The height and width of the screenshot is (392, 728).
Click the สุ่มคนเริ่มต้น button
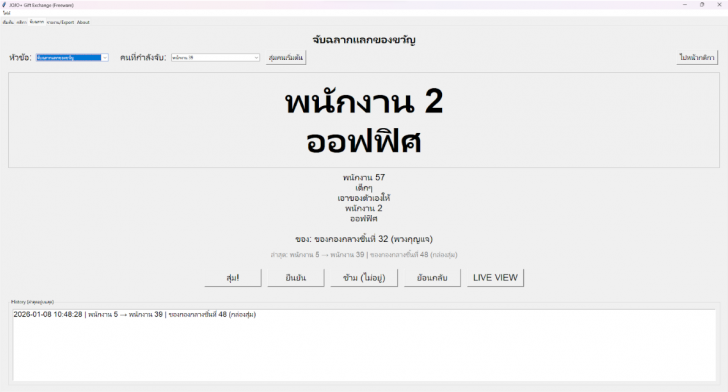coord(286,58)
